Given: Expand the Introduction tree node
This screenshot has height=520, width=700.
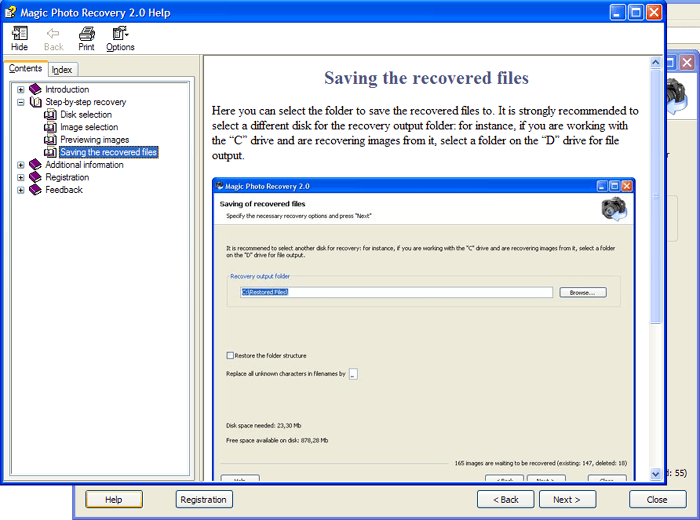Looking at the screenshot, I should coord(21,90).
